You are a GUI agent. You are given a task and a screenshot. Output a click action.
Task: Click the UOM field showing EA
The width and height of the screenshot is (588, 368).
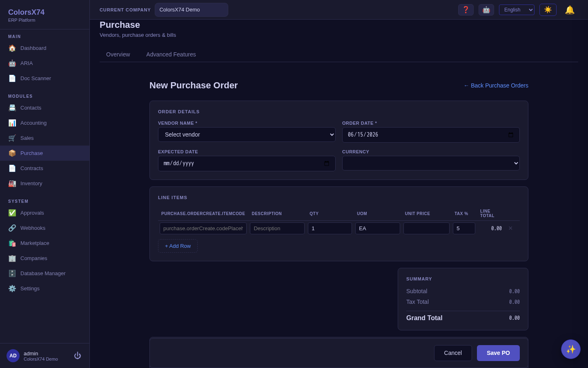378,229
